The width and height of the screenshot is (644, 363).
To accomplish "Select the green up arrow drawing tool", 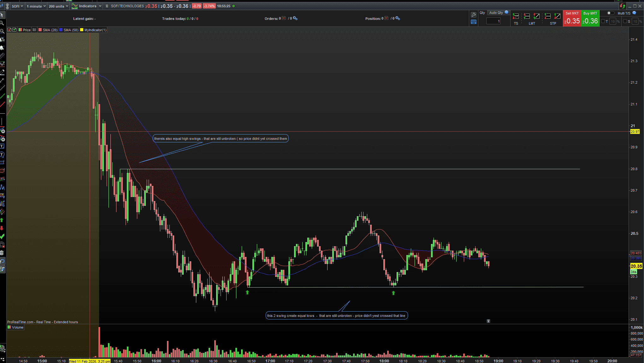I will pos(2,220).
